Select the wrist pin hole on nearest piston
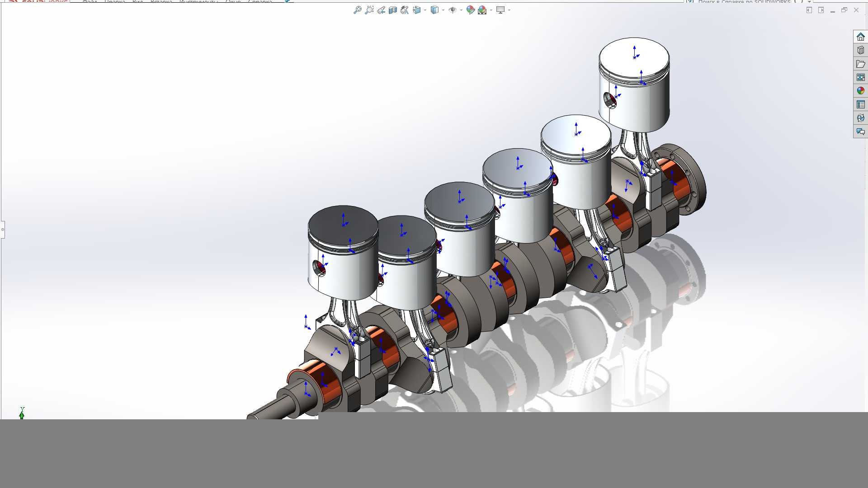 (x=319, y=268)
